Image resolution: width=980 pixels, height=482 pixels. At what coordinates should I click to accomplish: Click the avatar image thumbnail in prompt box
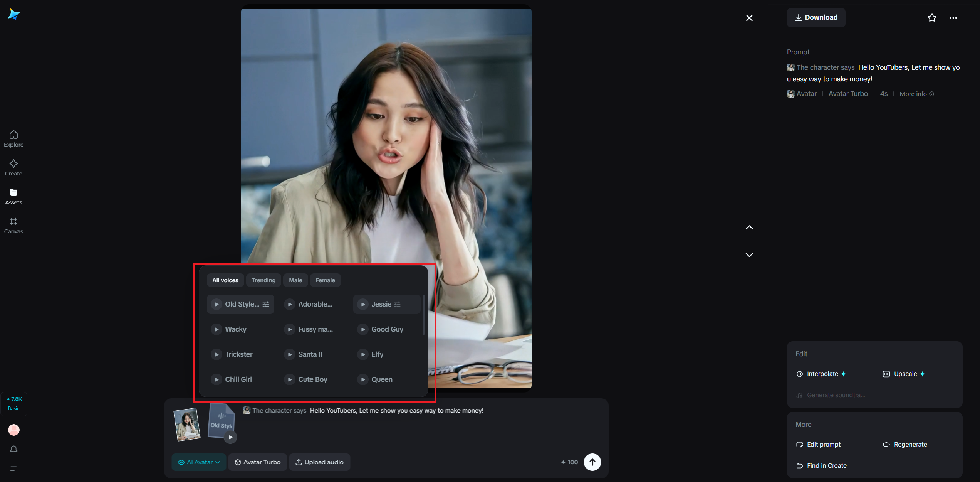[187, 424]
